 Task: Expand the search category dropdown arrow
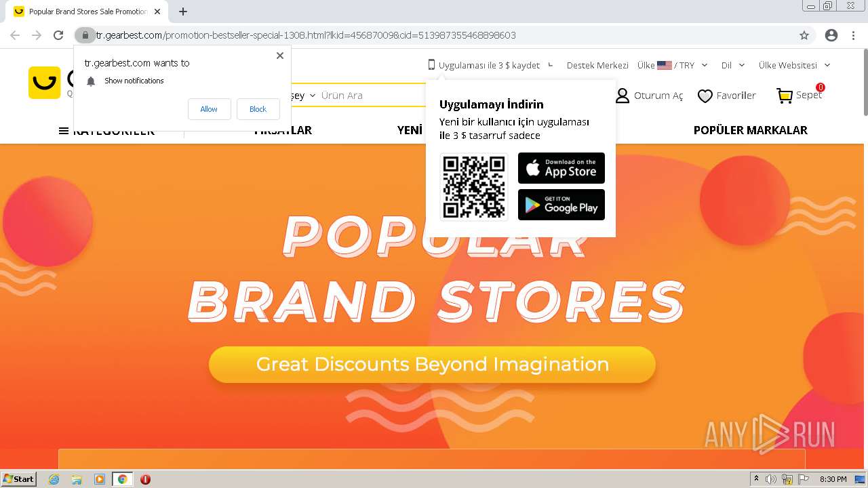313,96
